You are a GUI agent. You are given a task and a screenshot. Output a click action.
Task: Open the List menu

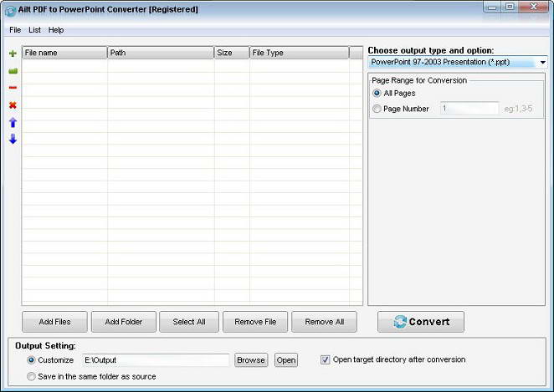34,30
